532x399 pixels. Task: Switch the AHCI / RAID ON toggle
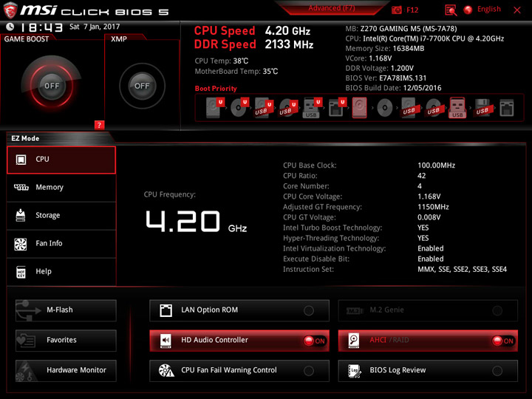(503, 341)
